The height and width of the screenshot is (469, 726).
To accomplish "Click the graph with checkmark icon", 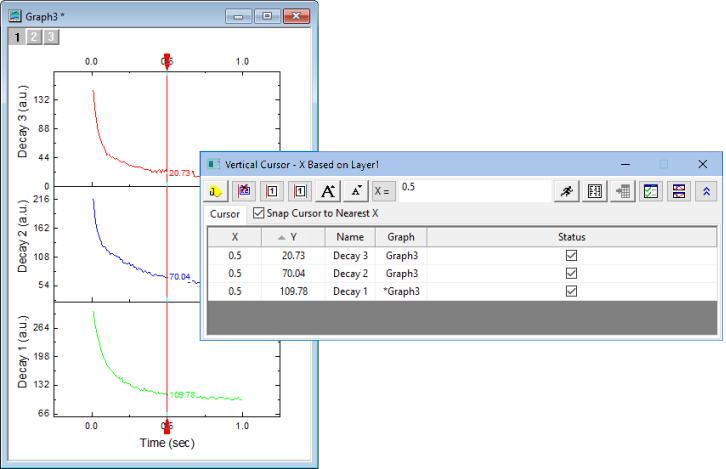I will coord(650,191).
